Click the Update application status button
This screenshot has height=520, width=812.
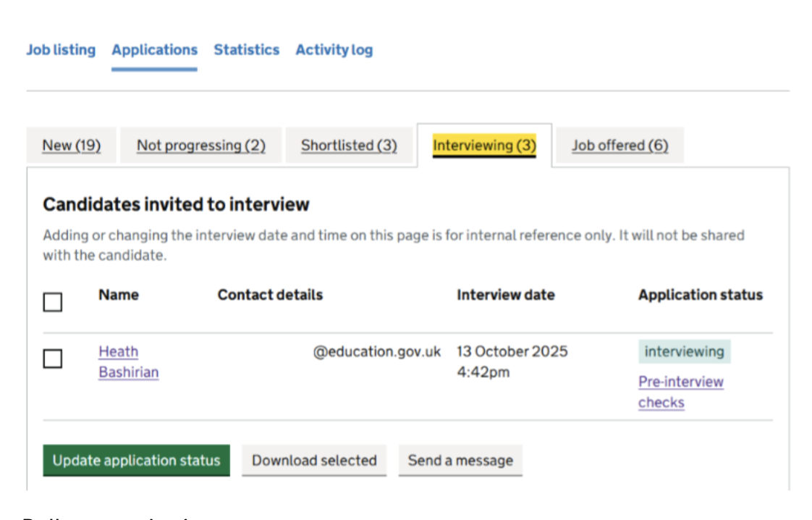136,461
